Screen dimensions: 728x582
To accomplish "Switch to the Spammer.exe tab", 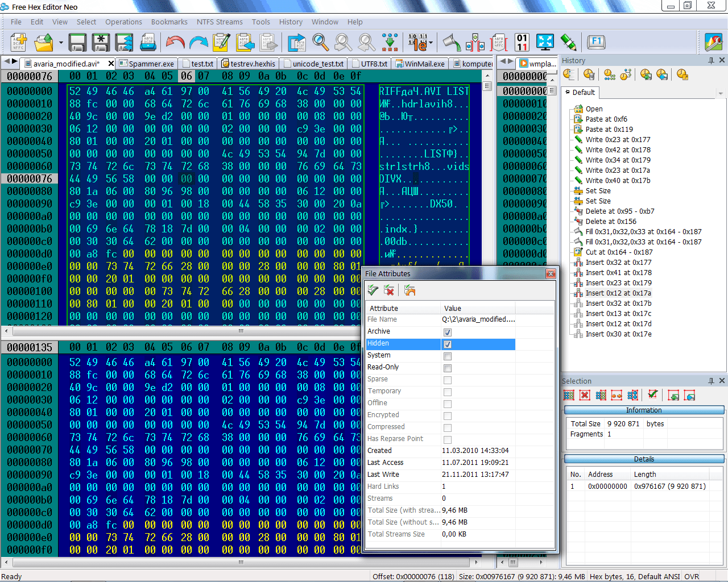I will click(x=147, y=64).
